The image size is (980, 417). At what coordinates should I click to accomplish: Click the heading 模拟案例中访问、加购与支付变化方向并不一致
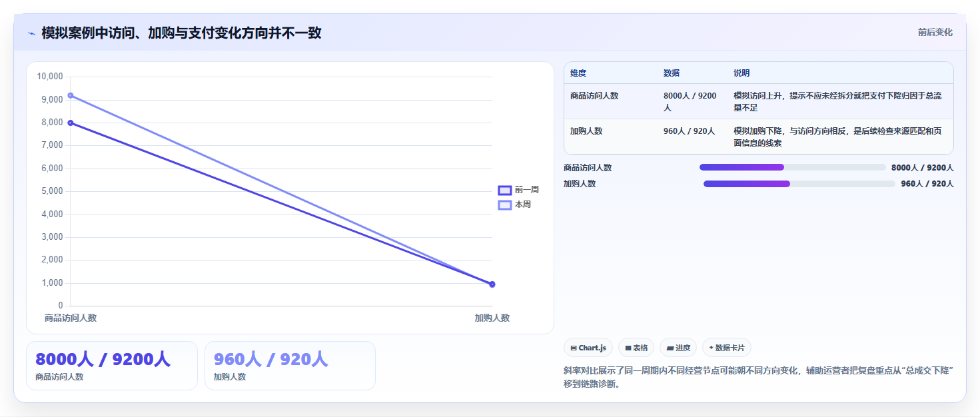pos(181,33)
